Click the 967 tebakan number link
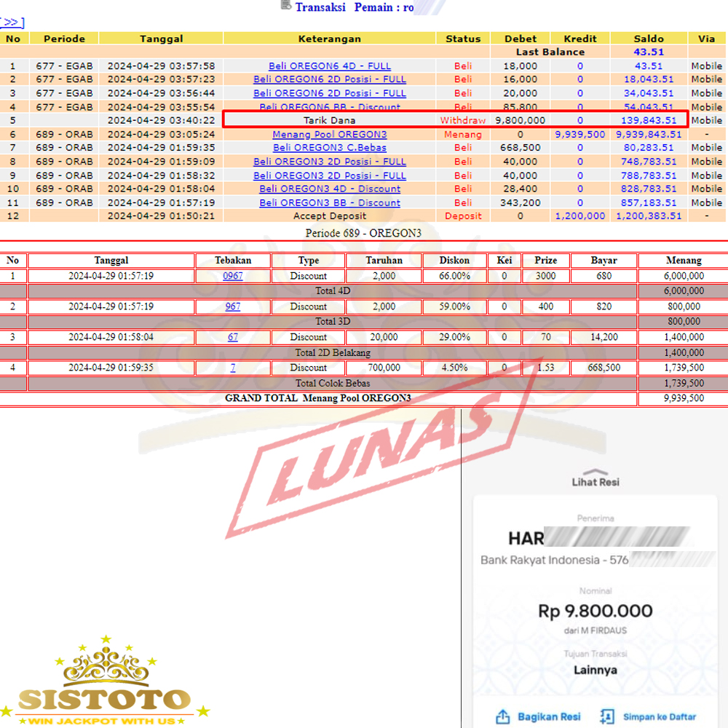The image size is (728, 728). (x=232, y=306)
